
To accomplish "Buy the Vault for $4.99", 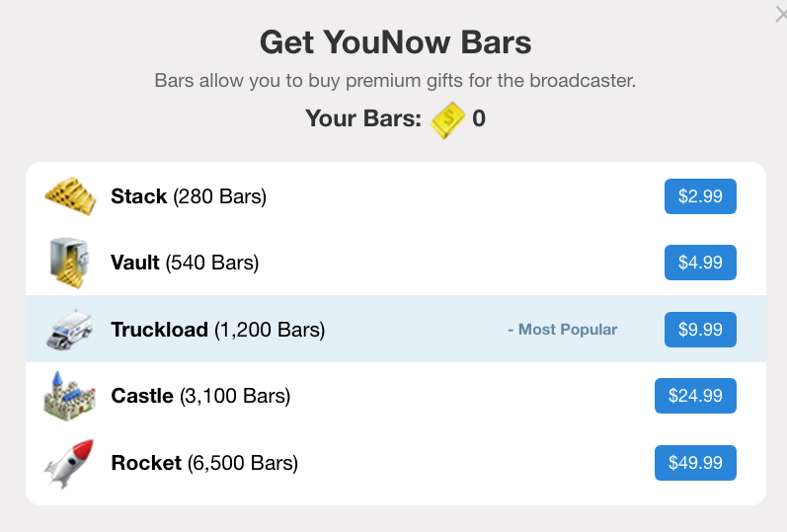I will tap(700, 263).
